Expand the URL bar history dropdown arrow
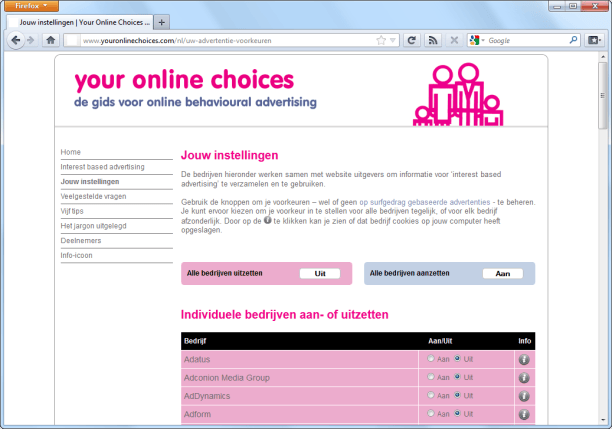This screenshot has height=429, width=612. pyautogui.click(x=393, y=40)
